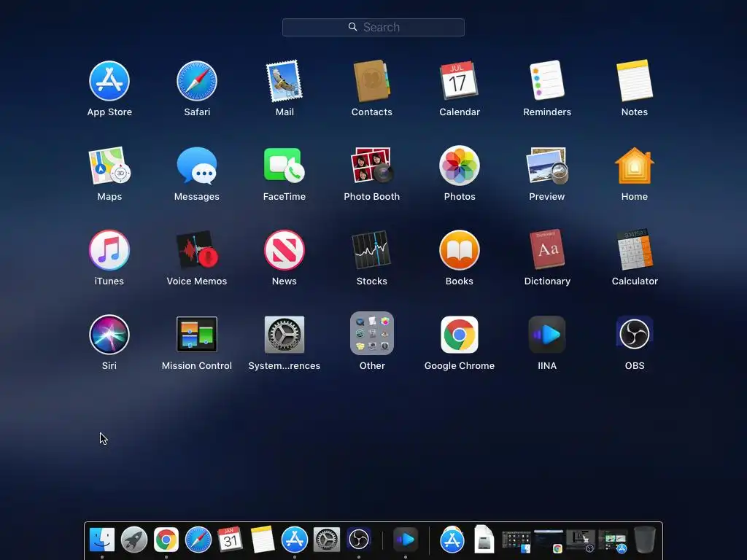747x560 pixels.
Task: Open the IINA media player in Launchpad
Action: tap(547, 335)
